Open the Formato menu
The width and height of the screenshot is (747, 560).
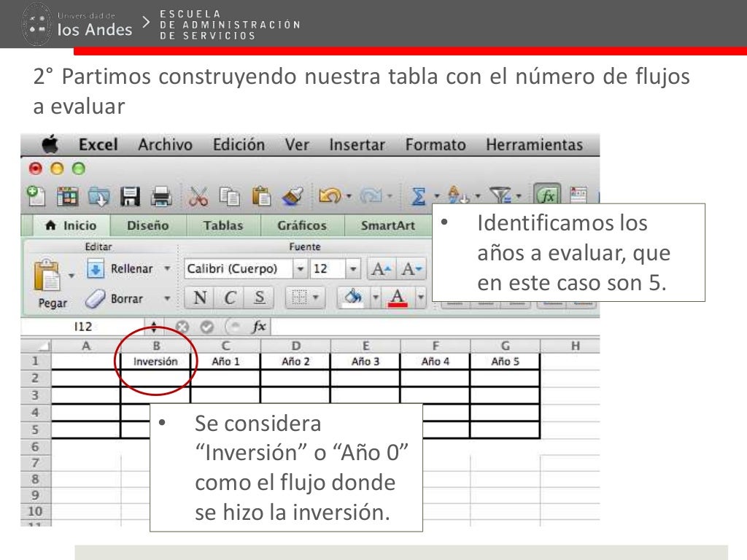click(x=436, y=144)
